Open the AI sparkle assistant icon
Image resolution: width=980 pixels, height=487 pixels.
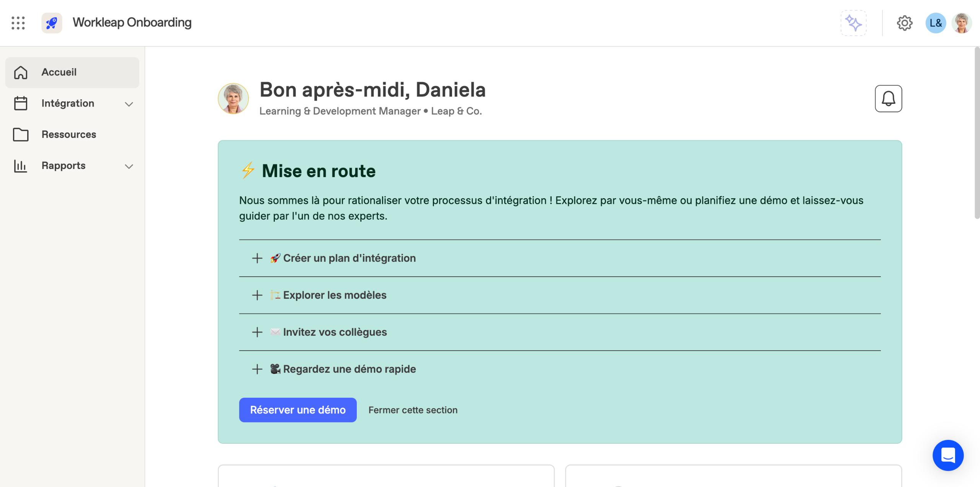pyautogui.click(x=853, y=23)
